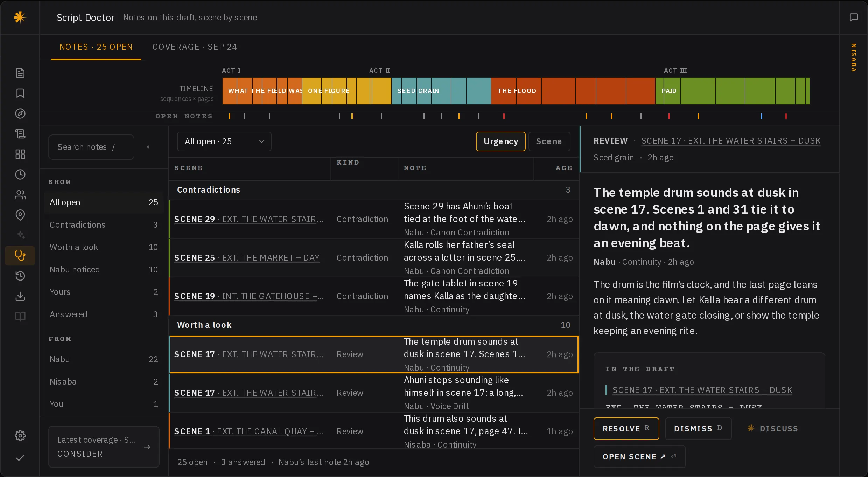Show only Yours notes

coord(104,292)
